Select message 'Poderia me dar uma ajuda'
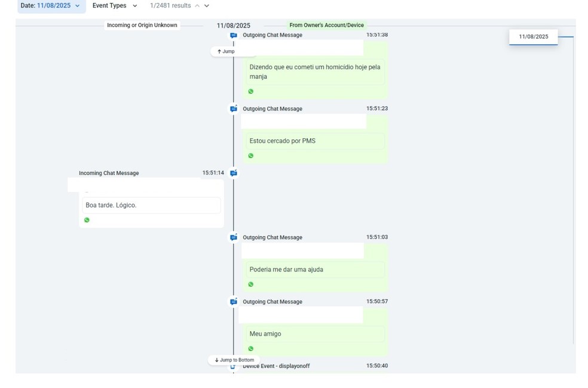The image size is (588, 388). [x=315, y=270]
